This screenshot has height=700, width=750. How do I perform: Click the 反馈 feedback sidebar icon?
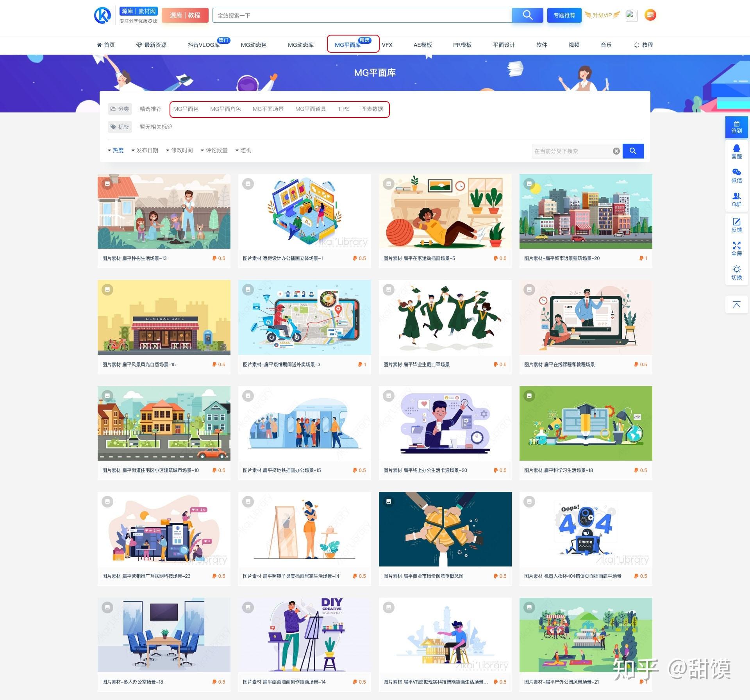[x=736, y=225]
